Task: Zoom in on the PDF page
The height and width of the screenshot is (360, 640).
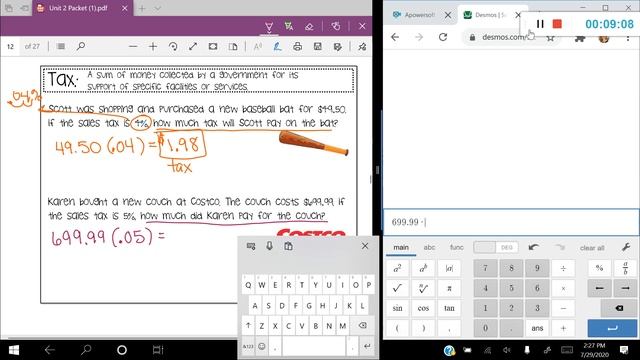Action: pyautogui.click(x=153, y=47)
